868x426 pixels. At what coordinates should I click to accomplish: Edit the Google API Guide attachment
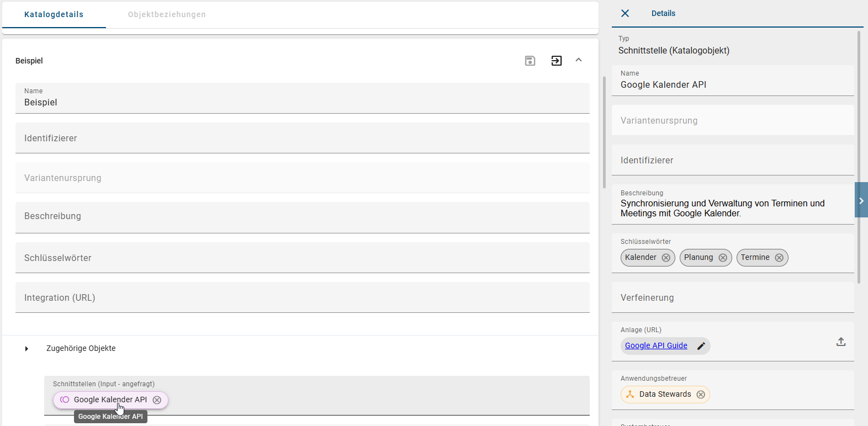coord(701,346)
